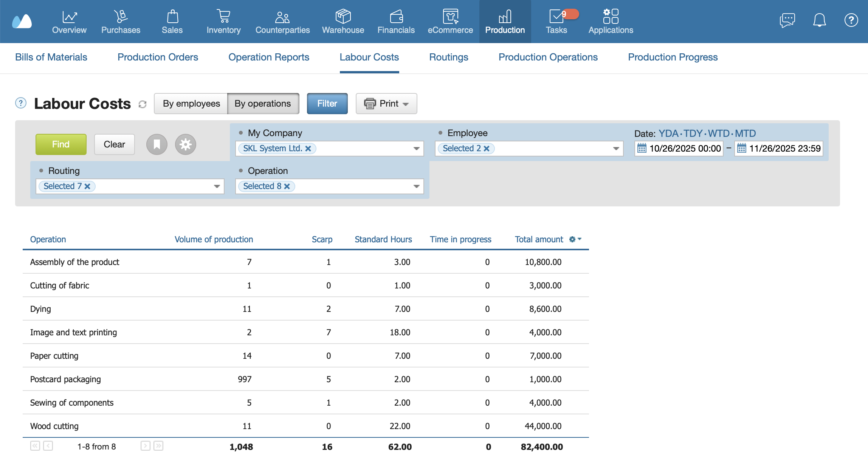The height and width of the screenshot is (465, 868).
Task: Open the table column settings gear
Action: [x=575, y=239]
